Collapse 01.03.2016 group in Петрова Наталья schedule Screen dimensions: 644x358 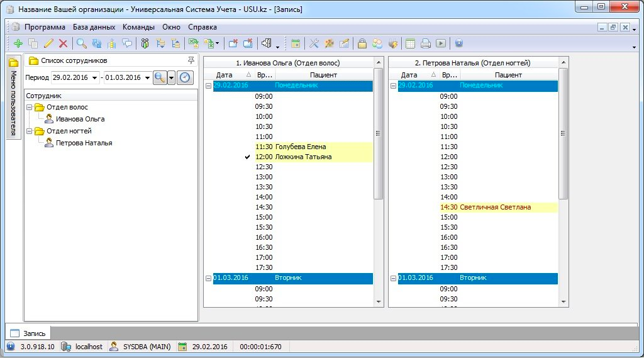[394, 278]
